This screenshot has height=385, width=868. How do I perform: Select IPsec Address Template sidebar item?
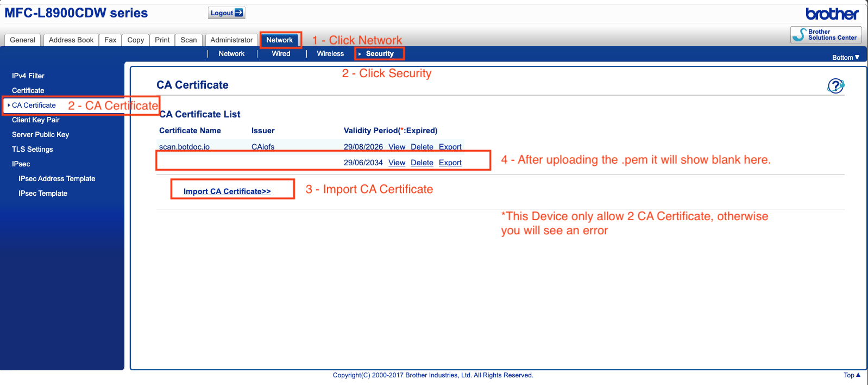56,179
